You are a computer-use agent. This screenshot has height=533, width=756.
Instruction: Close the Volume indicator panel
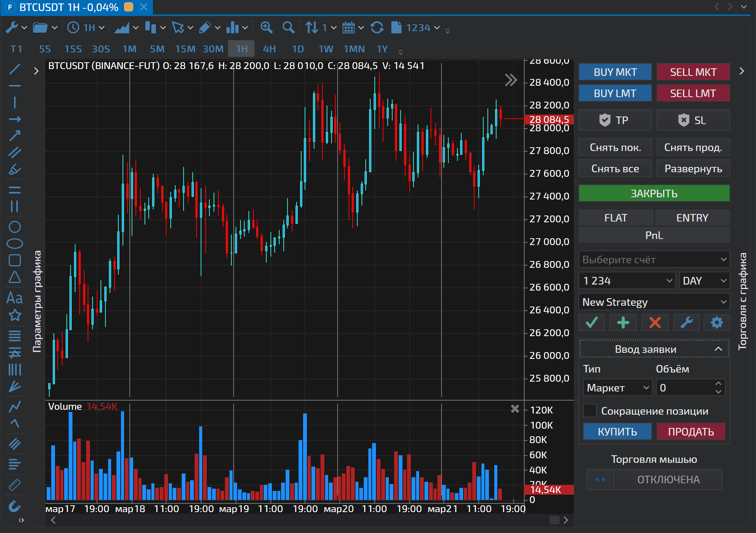pyautogui.click(x=515, y=409)
